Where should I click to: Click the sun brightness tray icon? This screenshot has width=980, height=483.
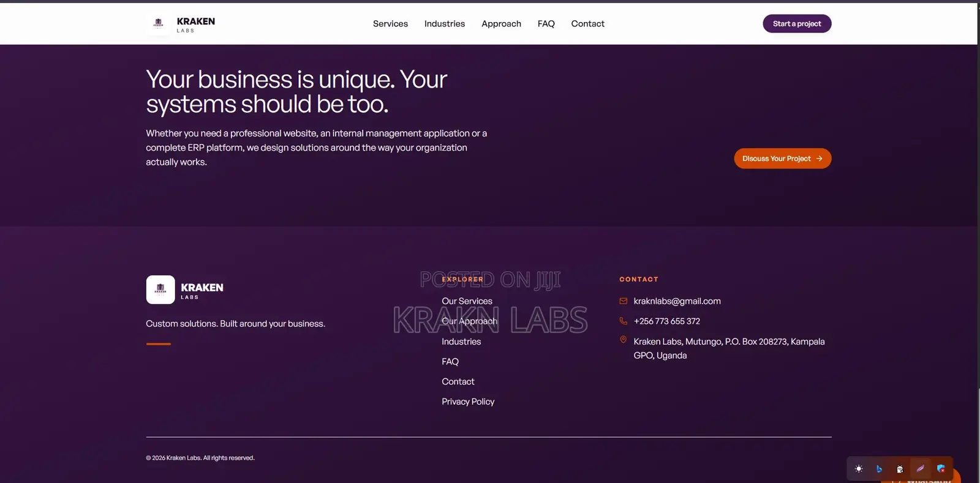click(x=859, y=469)
